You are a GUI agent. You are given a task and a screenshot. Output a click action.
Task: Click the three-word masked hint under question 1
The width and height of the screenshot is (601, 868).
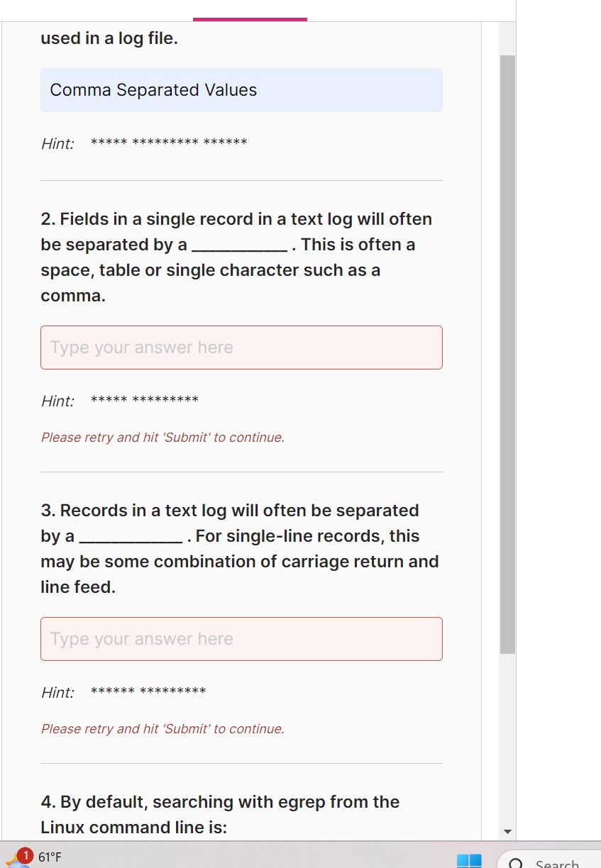pyautogui.click(x=169, y=143)
